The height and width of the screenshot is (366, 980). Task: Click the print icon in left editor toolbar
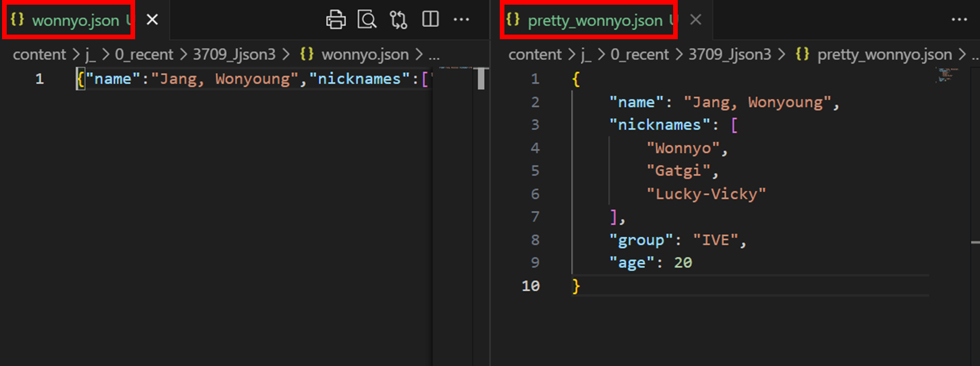click(336, 20)
